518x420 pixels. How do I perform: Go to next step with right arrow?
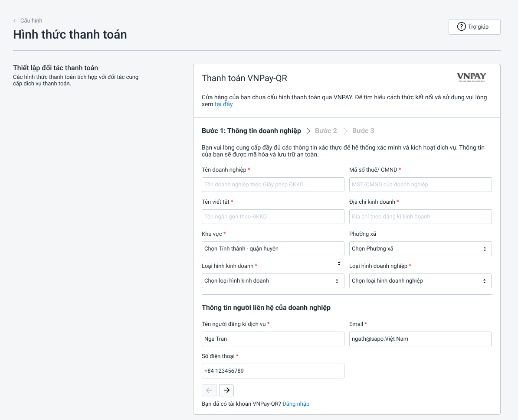click(x=226, y=390)
